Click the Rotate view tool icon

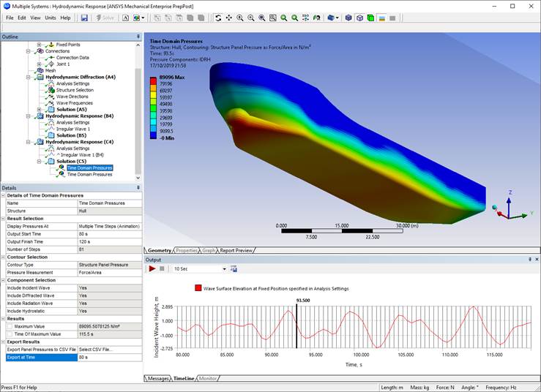[217, 18]
